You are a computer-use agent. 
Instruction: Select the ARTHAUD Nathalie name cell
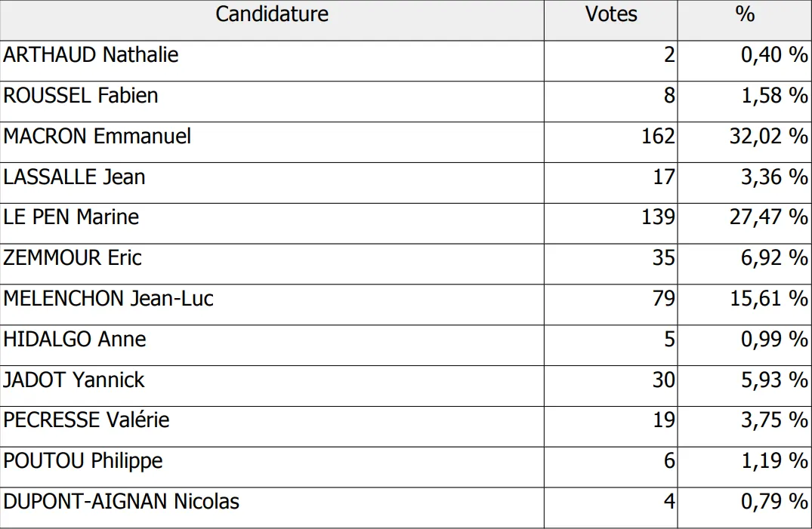91,55
